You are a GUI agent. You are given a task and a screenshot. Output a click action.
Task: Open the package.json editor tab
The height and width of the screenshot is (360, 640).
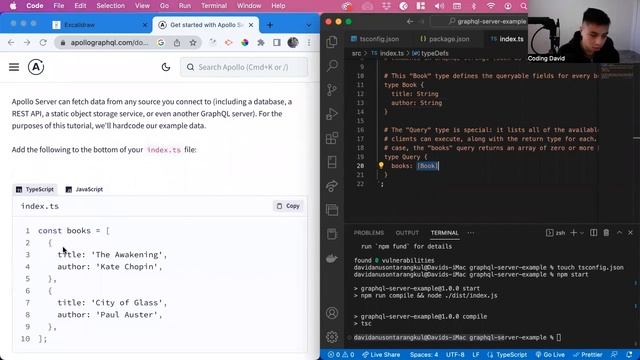pos(444,39)
